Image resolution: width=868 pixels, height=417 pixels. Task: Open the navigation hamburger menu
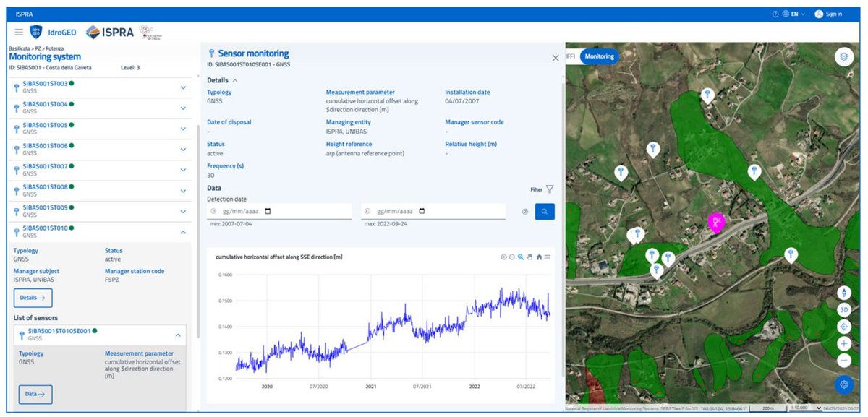20,32
